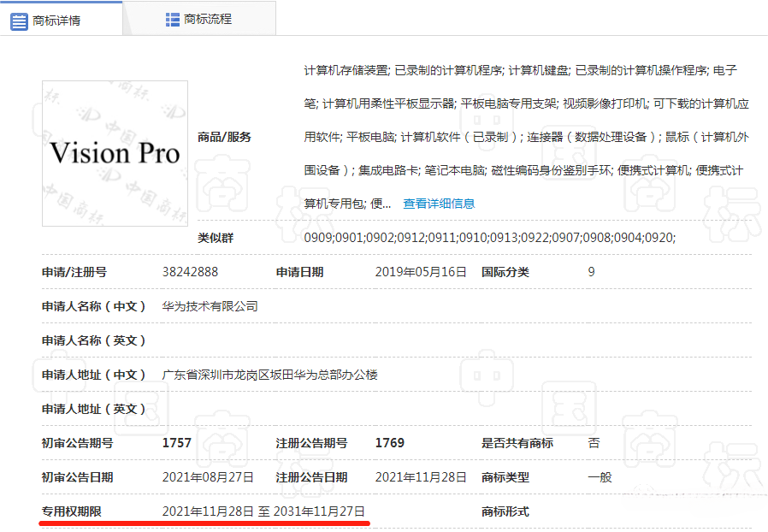The height and width of the screenshot is (532, 768).
Task: Click the 专用权期限 label
Action: coord(72,512)
